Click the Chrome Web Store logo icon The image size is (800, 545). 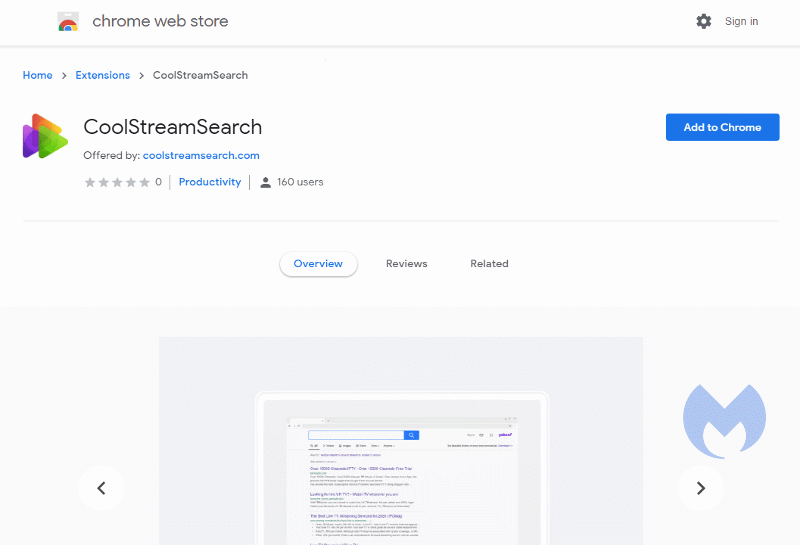68,21
